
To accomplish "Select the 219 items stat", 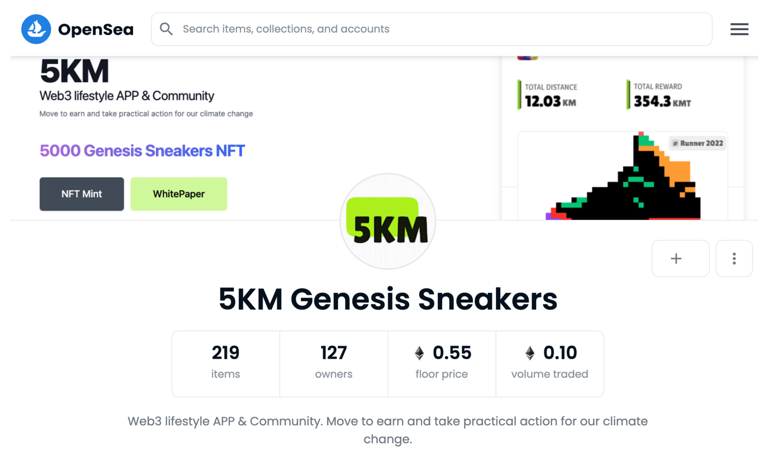I will click(225, 364).
